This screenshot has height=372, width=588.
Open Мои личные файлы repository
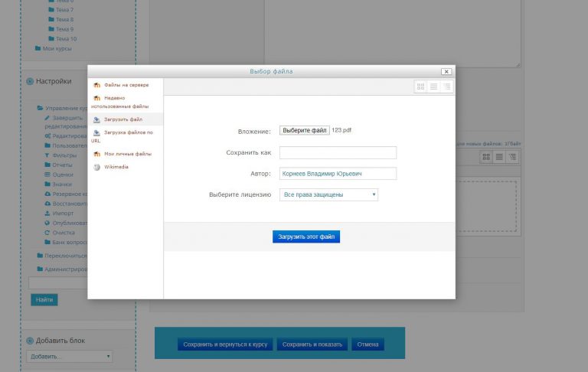pos(128,154)
